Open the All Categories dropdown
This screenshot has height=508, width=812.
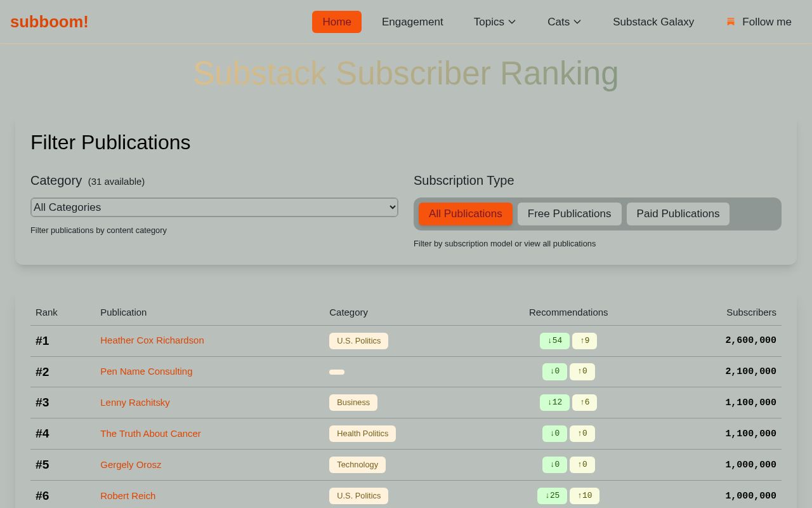pos(214,207)
